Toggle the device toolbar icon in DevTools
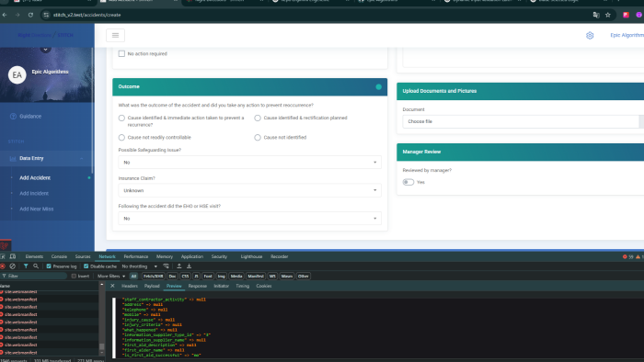This screenshot has width=644, height=362. coord(13,256)
